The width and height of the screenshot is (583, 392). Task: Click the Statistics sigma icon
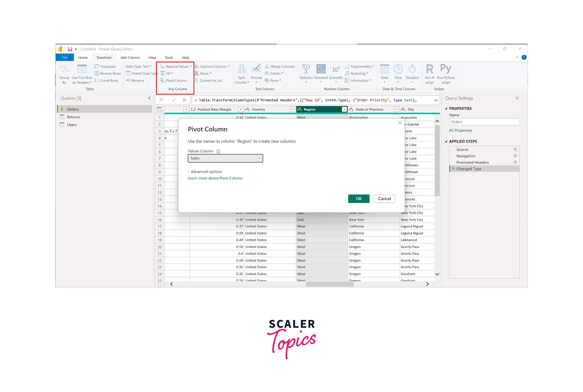click(x=306, y=69)
